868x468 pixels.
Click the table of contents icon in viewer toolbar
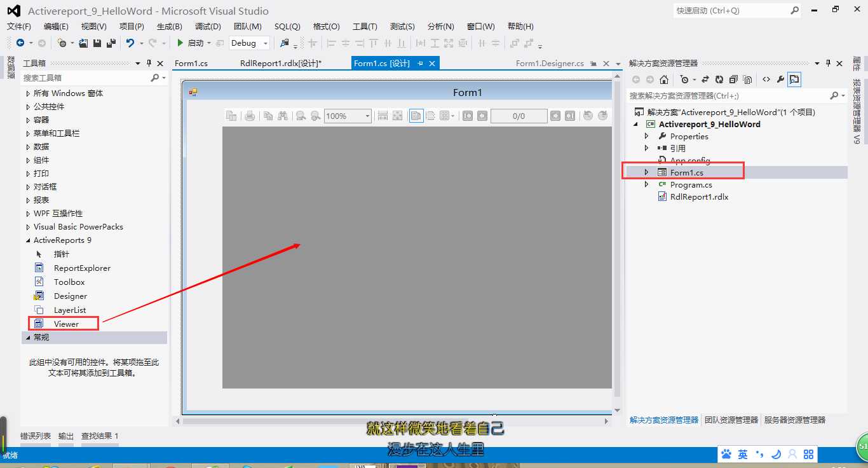pos(231,116)
